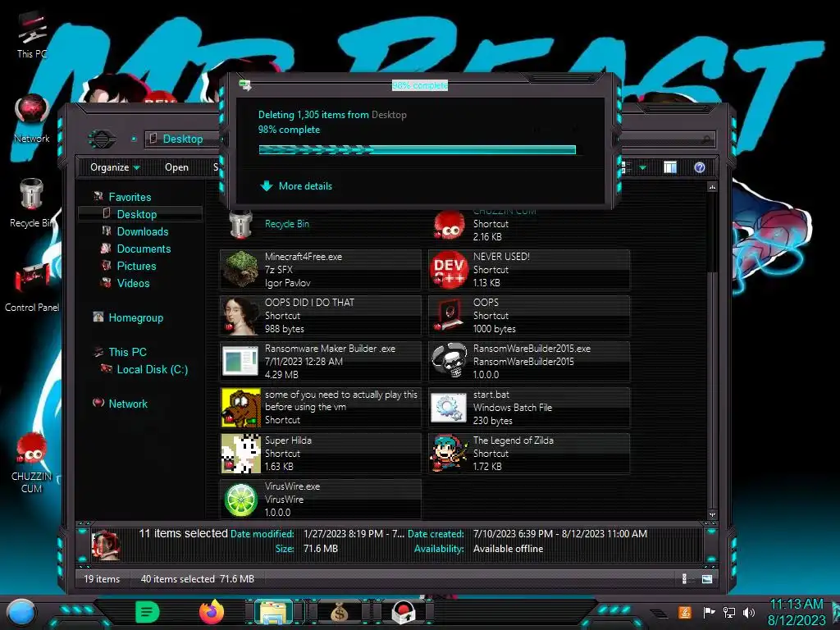Toggle the preview pane icon in Explorer
Viewport: 840px width, 630px height.
[669, 167]
